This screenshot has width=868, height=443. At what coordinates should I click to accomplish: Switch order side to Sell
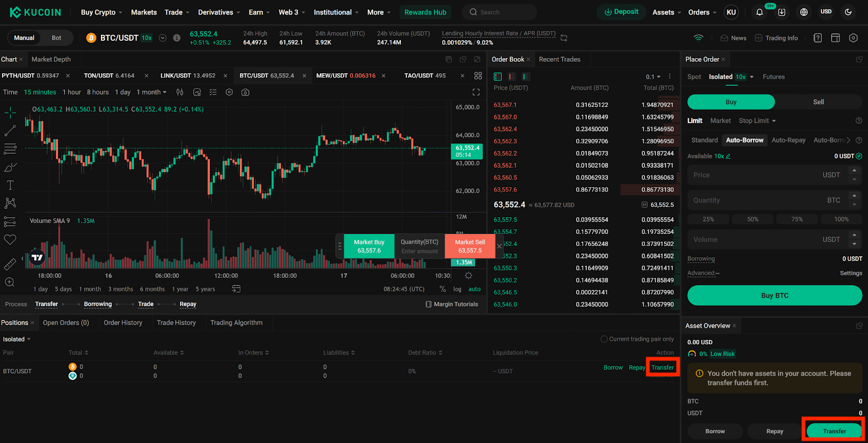(x=818, y=102)
